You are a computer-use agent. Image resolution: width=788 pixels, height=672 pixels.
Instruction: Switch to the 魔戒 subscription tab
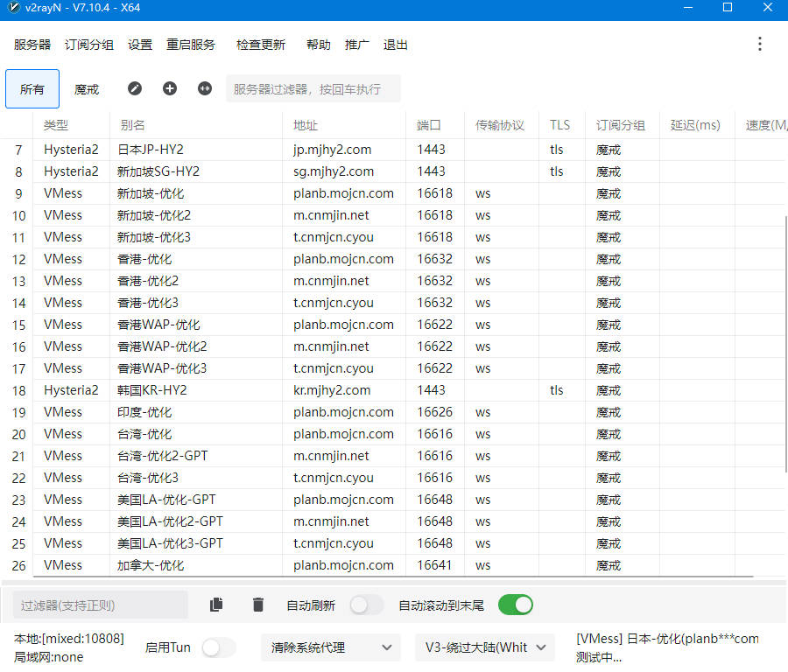tap(87, 89)
